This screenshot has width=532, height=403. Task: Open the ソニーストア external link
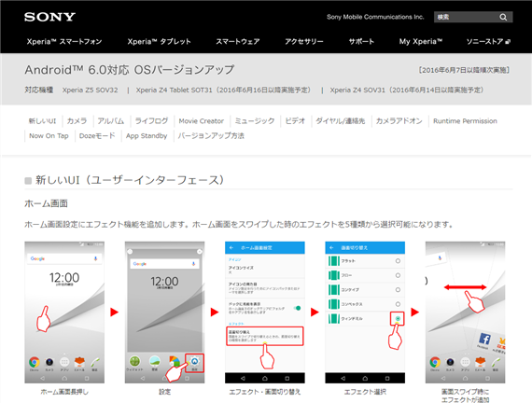tap(488, 41)
